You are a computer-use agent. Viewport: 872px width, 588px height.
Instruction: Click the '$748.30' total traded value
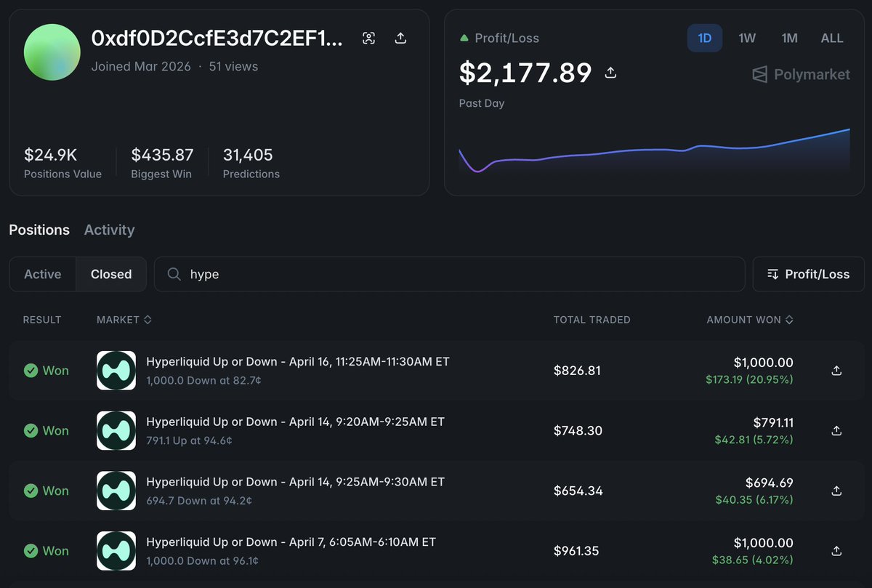578,430
